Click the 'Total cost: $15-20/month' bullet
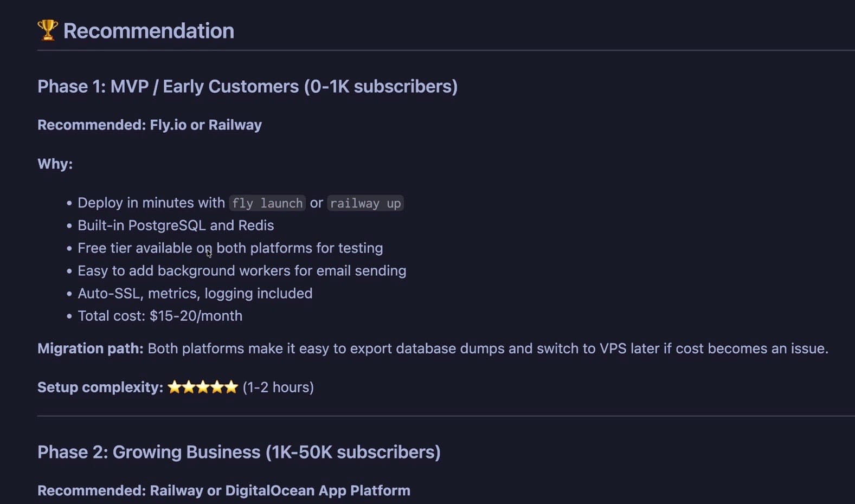Viewport: 855px width, 504px height. [160, 316]
